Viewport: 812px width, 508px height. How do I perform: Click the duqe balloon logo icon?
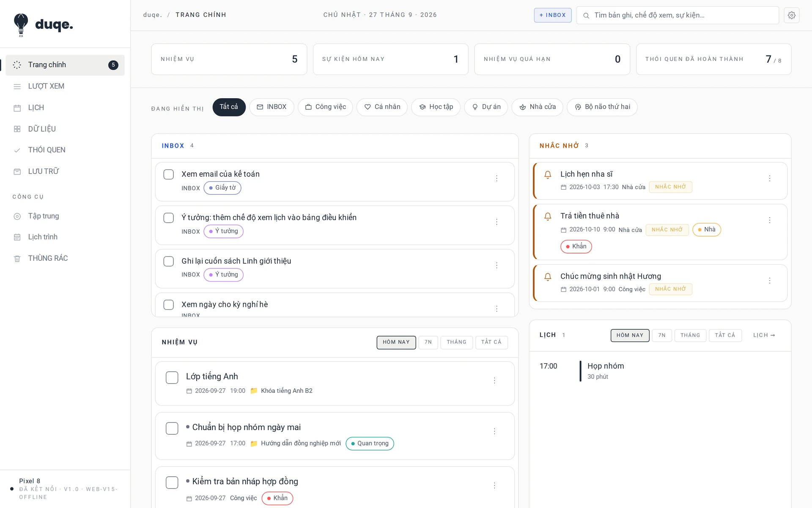click(21, 25)
